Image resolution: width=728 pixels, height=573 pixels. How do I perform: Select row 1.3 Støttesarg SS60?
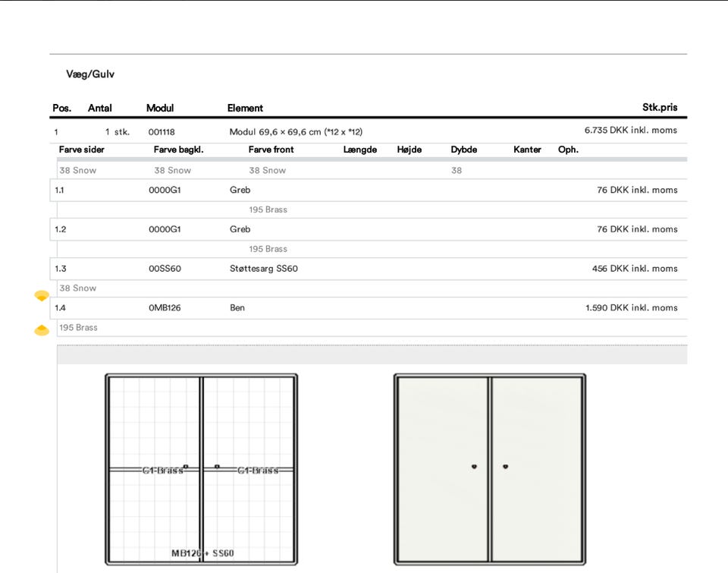point(263,269)
